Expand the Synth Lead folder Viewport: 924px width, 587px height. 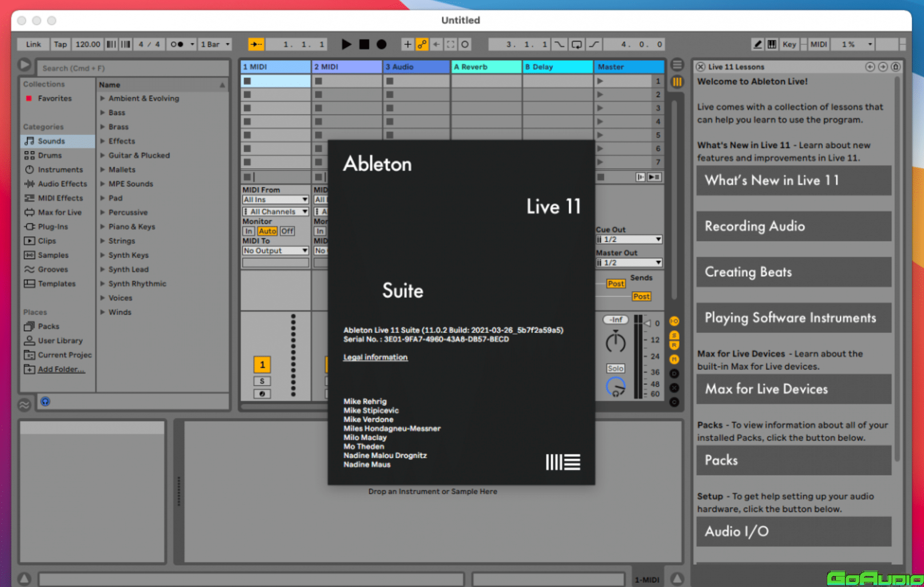(x=103, y=270)
